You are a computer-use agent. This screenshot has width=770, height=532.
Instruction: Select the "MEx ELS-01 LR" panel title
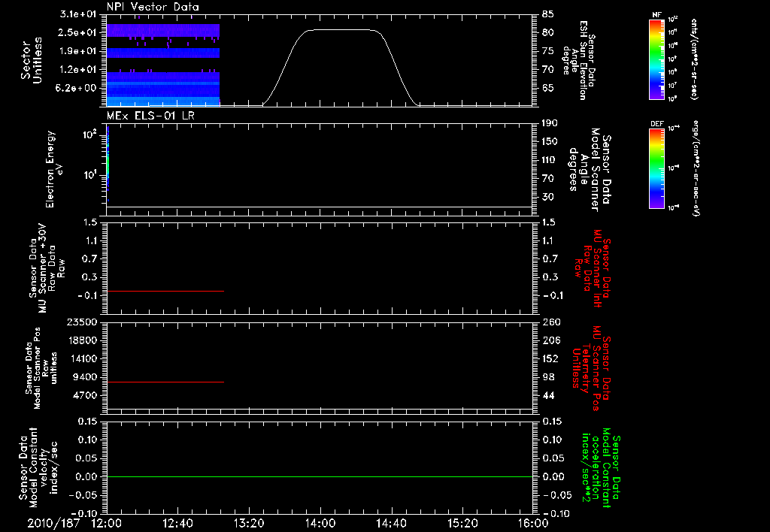click(x=150, y=116)
